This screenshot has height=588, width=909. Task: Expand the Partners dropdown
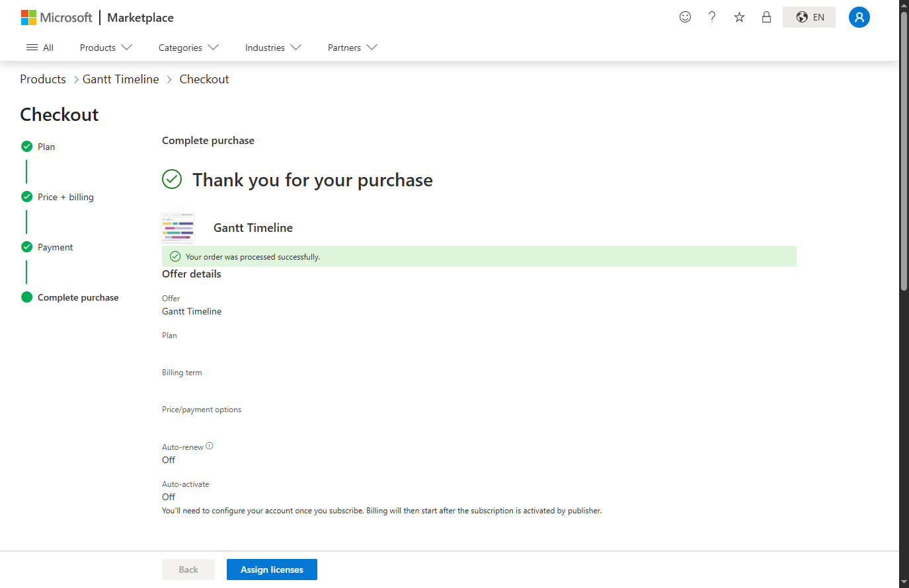352,48
